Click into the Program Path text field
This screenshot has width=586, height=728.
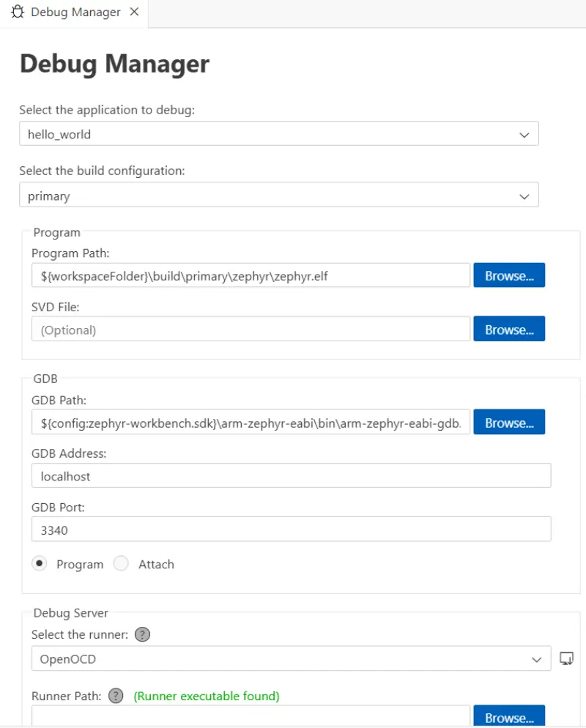click(251, 275)
